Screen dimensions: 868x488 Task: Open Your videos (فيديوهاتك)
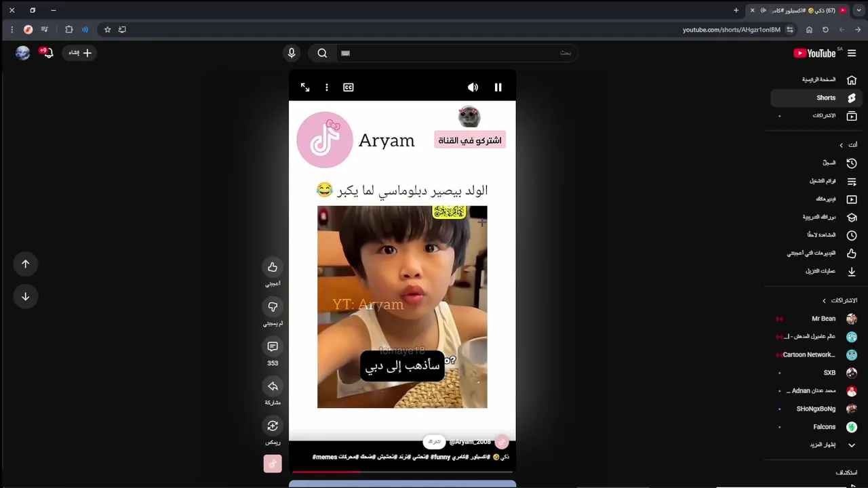point(816,199)
